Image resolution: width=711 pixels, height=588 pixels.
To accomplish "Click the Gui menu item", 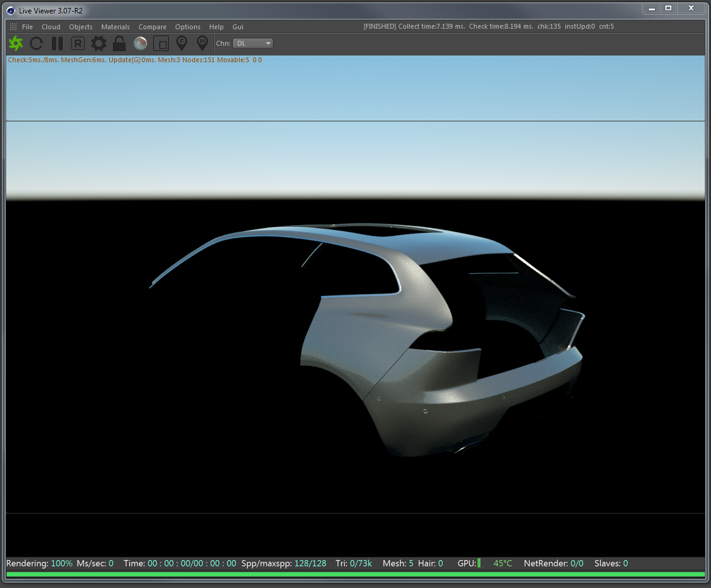I will tap(238, 27).
